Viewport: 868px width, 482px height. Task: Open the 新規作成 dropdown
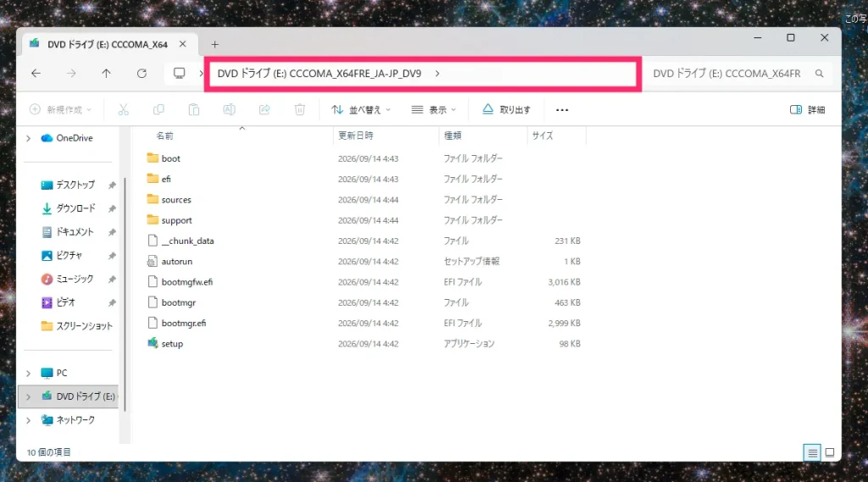click(60, 109)
